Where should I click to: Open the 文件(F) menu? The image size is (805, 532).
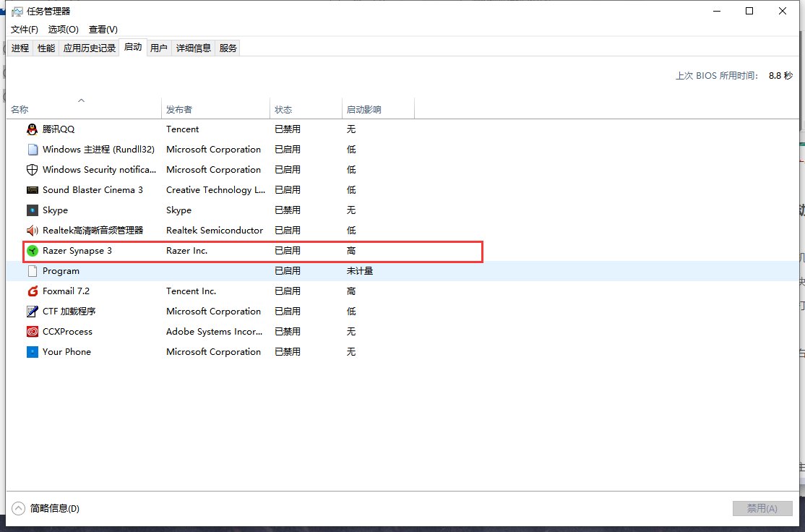pyautogui.click(x=25, y=30)
